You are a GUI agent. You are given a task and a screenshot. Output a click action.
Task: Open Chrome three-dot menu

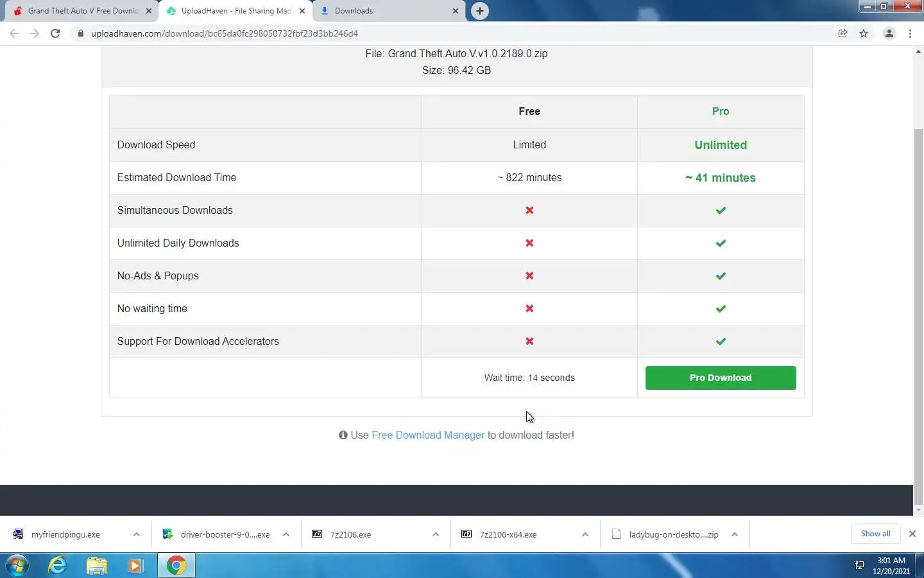[x=911, y=33]
